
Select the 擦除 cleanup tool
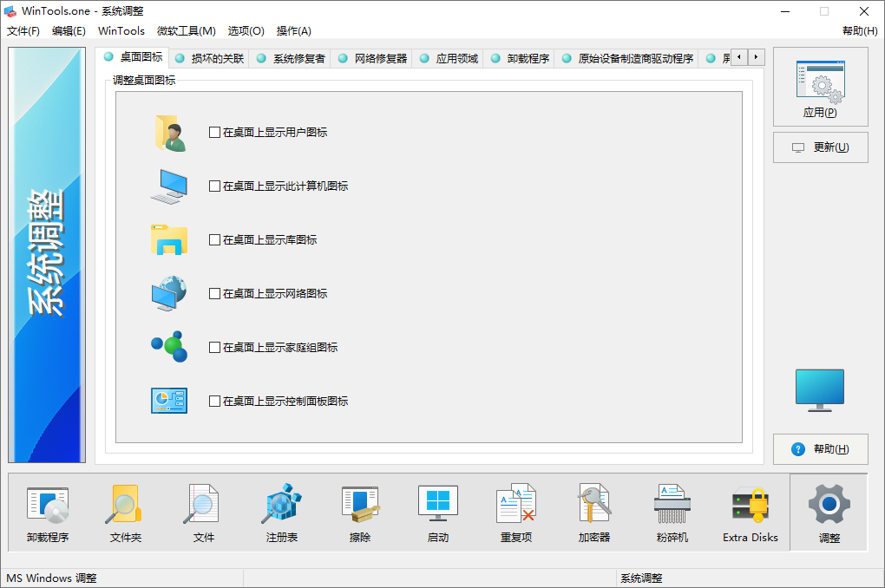pos(359,512)
